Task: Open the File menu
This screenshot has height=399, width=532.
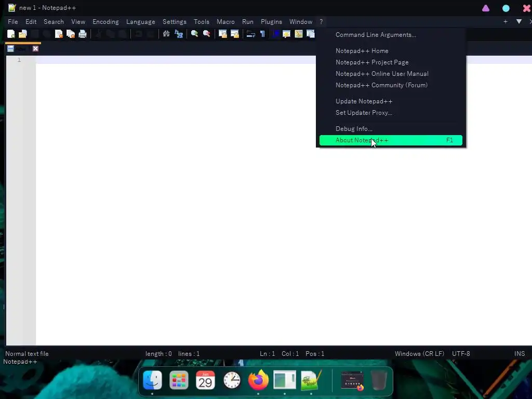Action: (x=13, y=22)
